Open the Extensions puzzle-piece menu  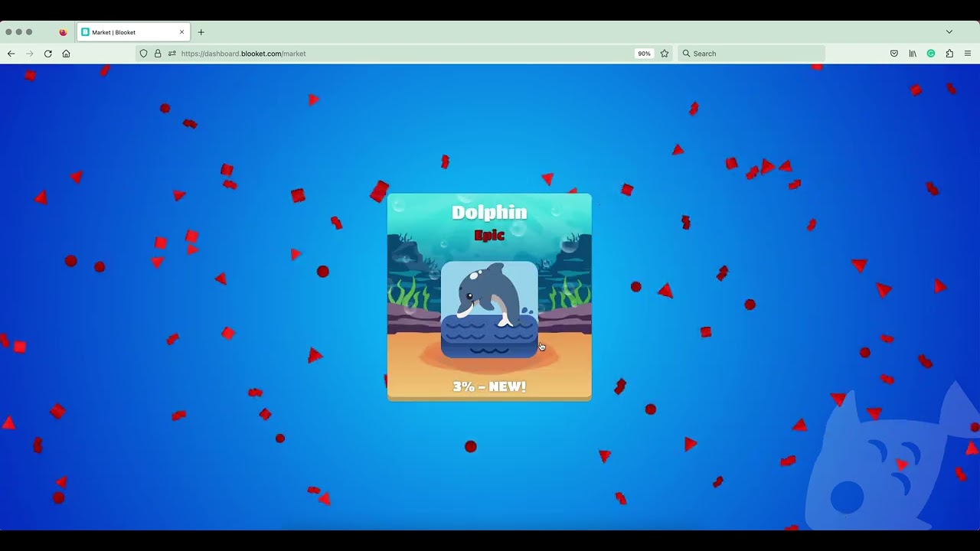coord(949,54)
